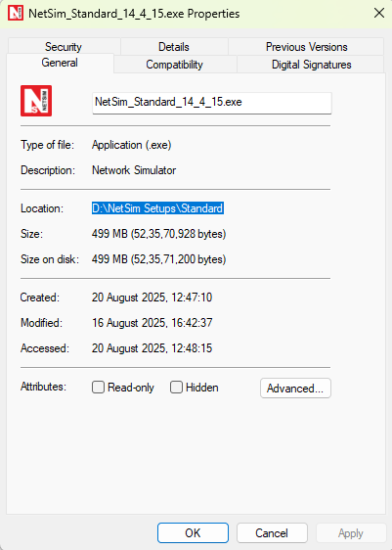The image size is (392, 550).
Task: Click Accessed date 20 August 2025, 12:48:15
Action: pos(152,348)
